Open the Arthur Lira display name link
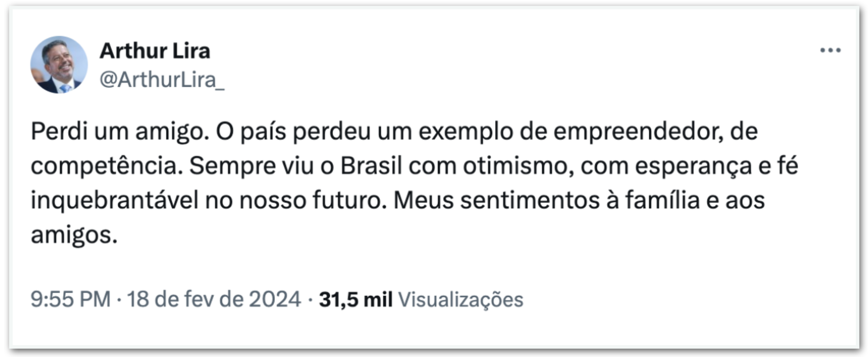The image size is (868, 357). tap(155, 51)
